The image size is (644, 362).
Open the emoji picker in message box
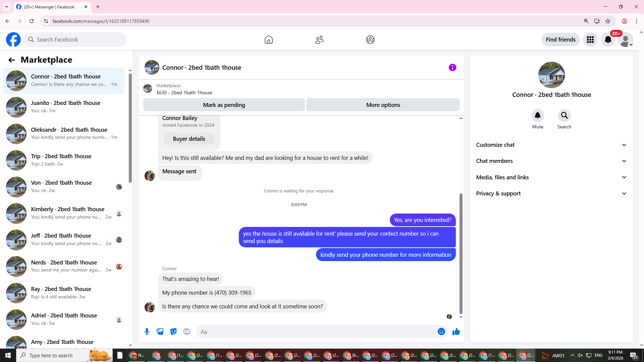click(x=441, y=331)
